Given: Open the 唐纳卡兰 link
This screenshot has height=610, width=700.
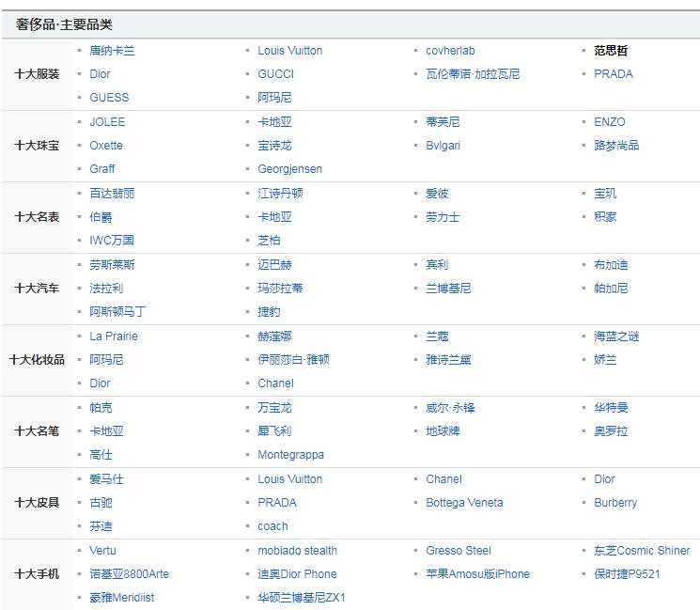Looking at the screenshot, I should coord(112,51).
